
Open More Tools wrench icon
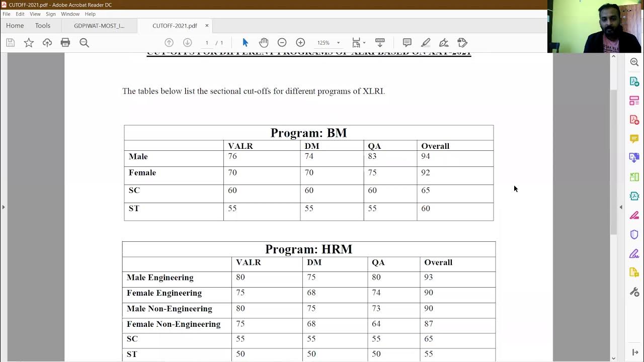634,292
